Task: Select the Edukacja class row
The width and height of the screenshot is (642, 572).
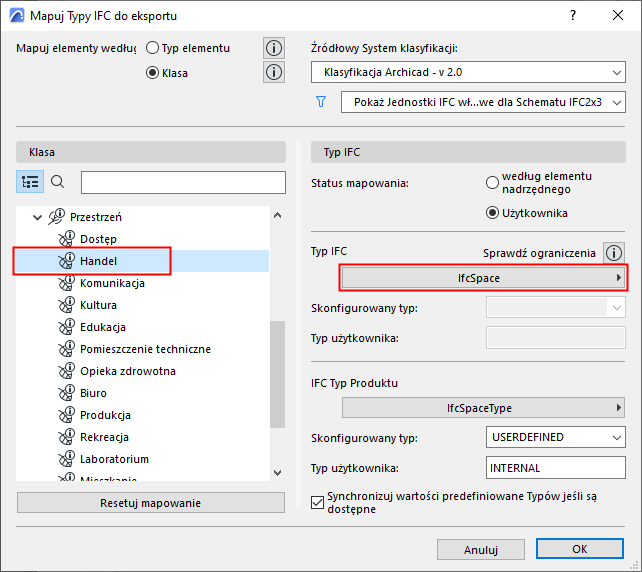Action: pyautogui.click(x=142, y=327)
